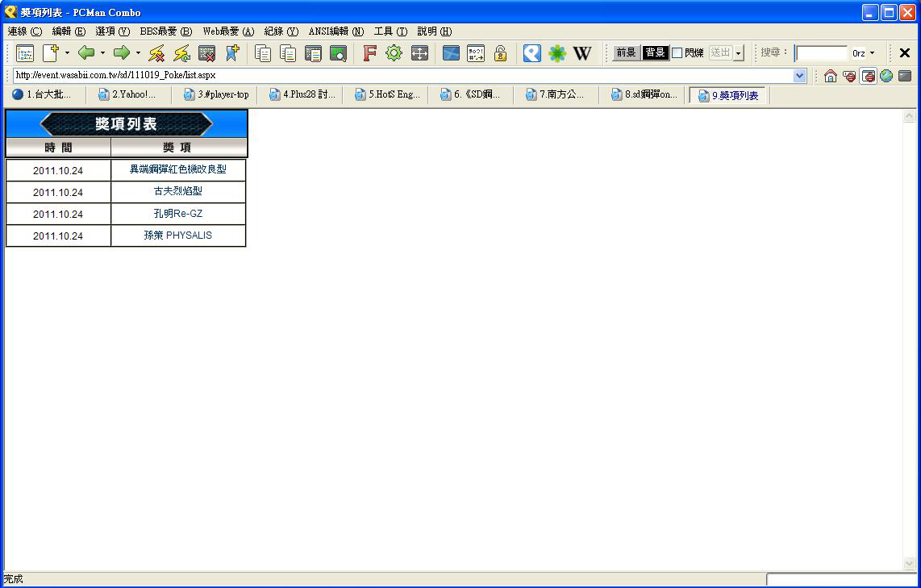Open the 選項 (V) menu
Viewport: 921px width, 588px height.
point(113,31)
